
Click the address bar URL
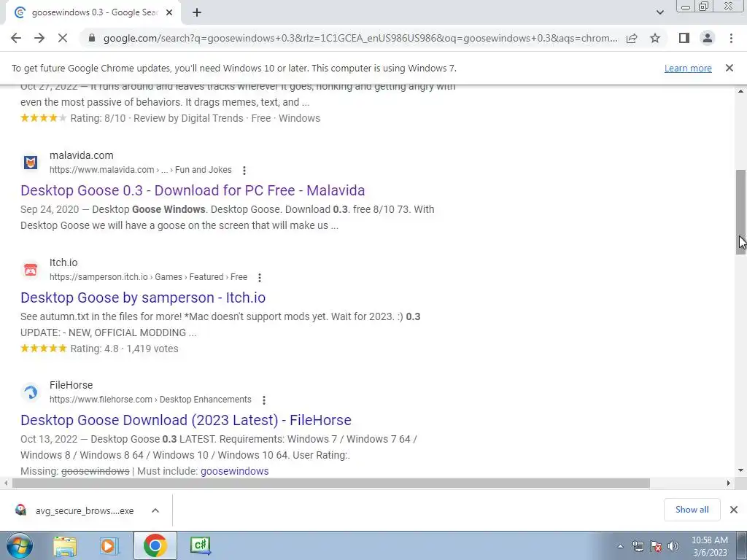click(360, 38)
